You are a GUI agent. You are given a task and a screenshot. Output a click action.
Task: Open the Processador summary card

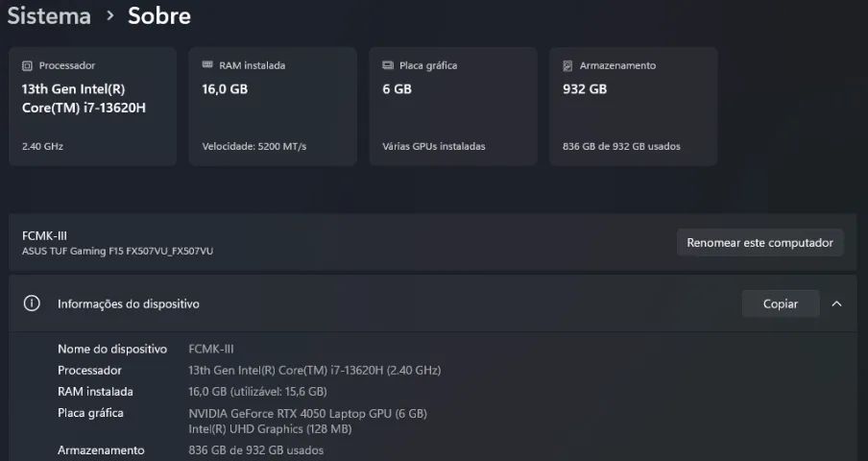coord(92,107)
